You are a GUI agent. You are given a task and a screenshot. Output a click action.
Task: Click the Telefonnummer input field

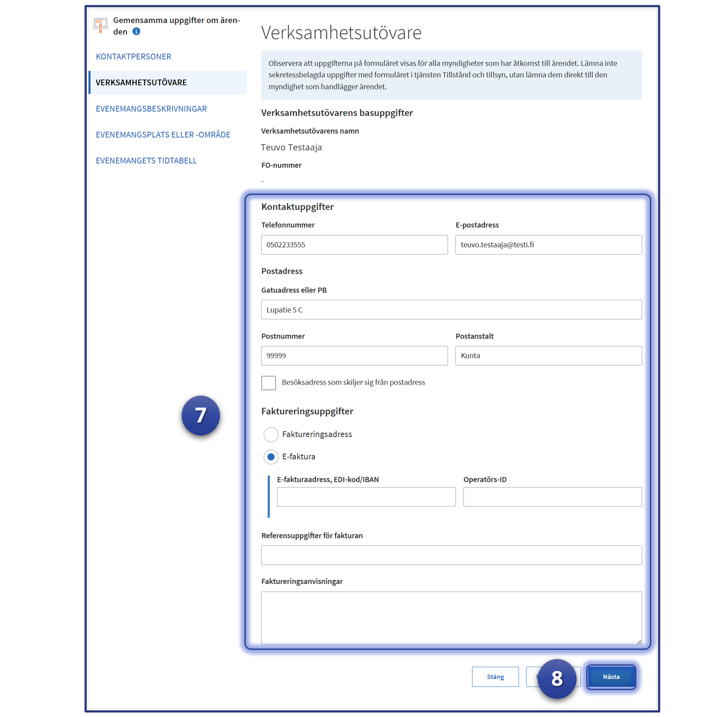[x=354, y=245]
